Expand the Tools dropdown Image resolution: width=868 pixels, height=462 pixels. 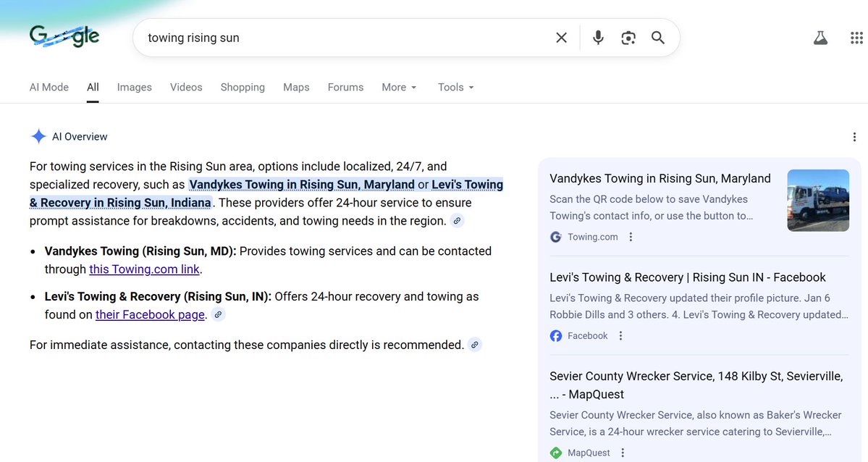[x=455, y=87]
